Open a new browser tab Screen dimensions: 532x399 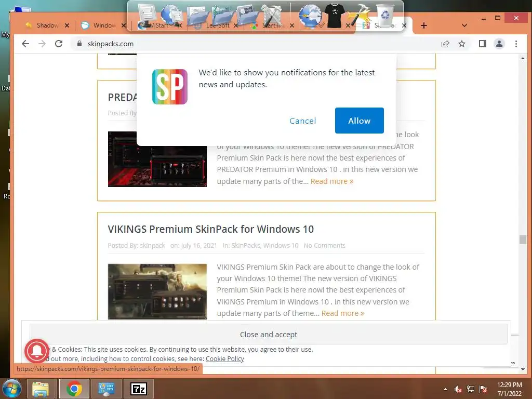[x=424, y=25]
